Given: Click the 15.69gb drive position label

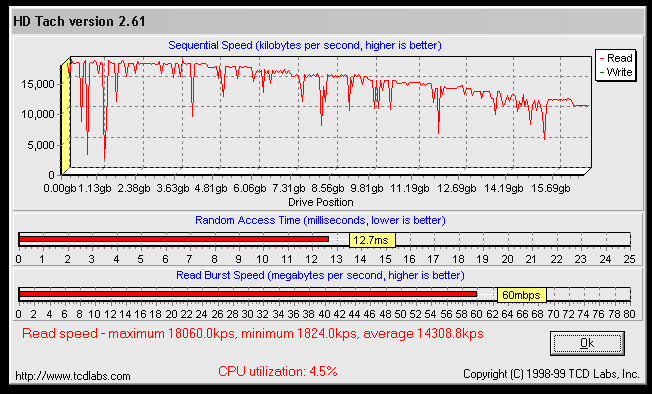Looking at the screenshot, I should [551, 189].
